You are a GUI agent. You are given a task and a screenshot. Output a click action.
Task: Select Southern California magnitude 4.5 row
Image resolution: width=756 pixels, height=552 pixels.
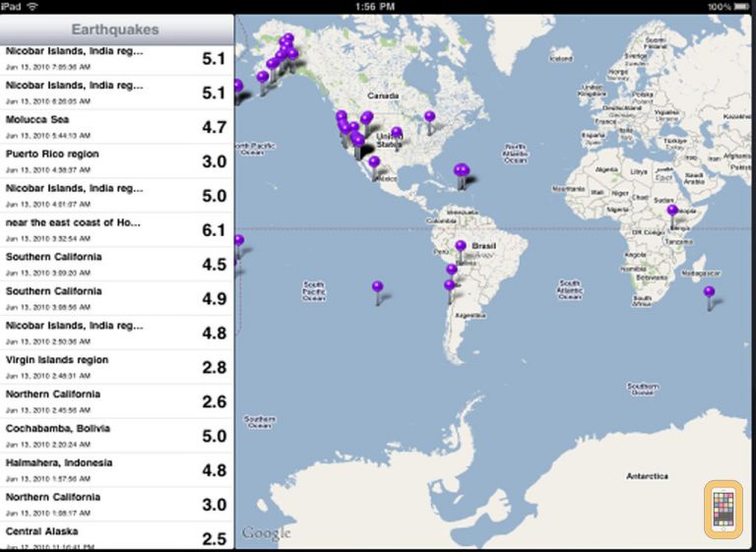tap(117, 264)
